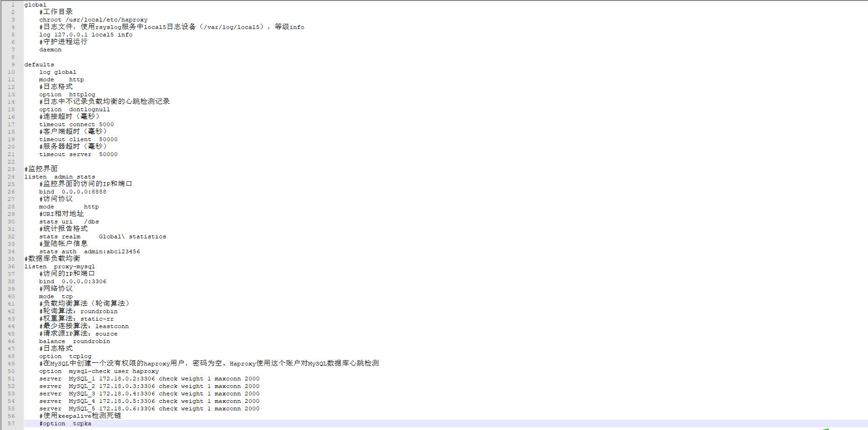Click the 'bind 0.0.0.0:8888' line
Image resolution: width=868 pixels, height=430 pixels.
tap(73, 192)
